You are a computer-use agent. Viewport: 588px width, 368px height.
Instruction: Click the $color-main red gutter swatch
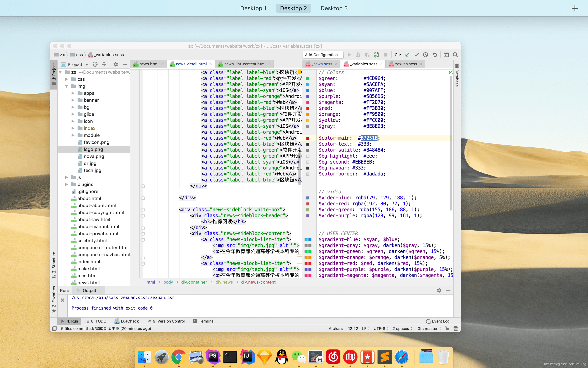308,138
